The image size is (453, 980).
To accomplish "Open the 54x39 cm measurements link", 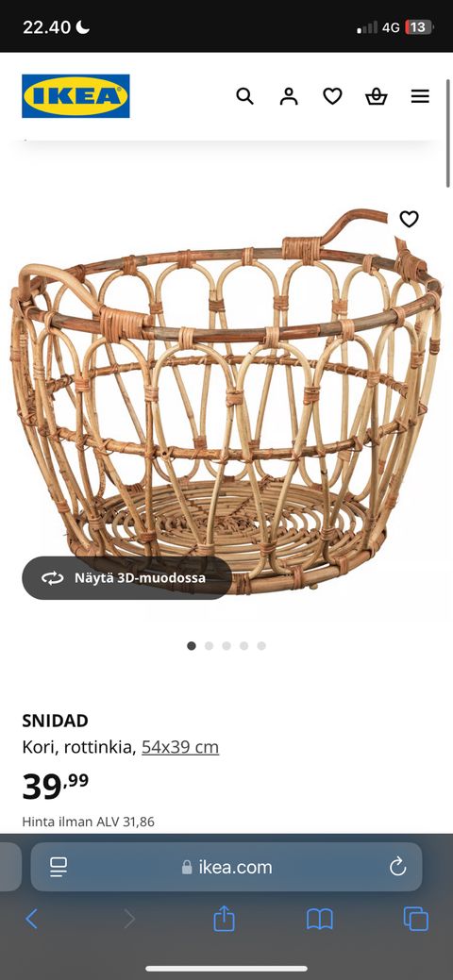I will tap(180, 747).
